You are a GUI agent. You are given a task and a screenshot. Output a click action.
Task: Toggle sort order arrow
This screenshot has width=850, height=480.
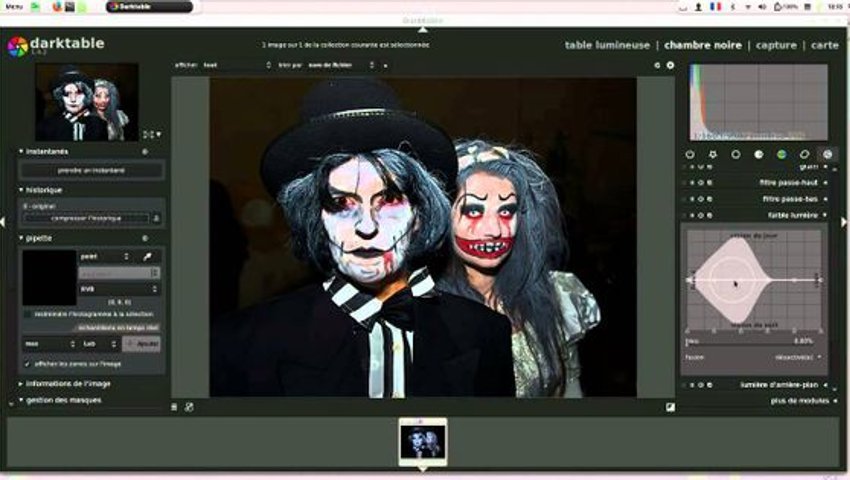[385, 66]
